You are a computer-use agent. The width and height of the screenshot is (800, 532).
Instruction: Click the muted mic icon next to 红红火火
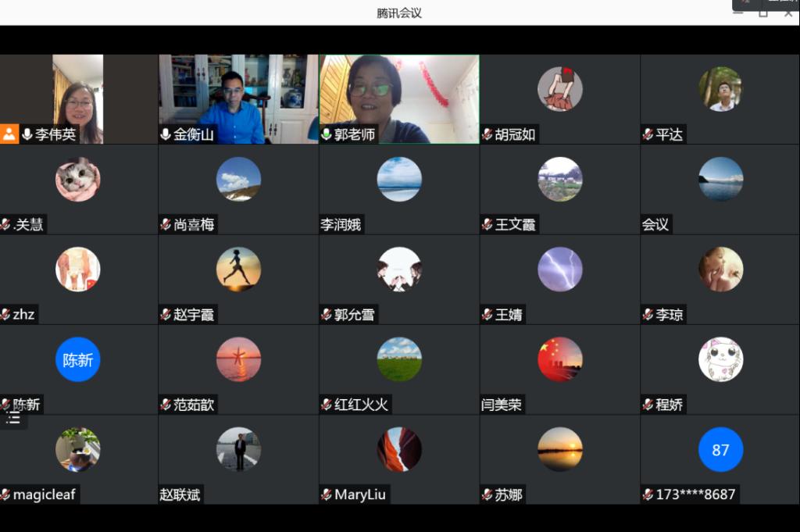(x=327, y=405)
